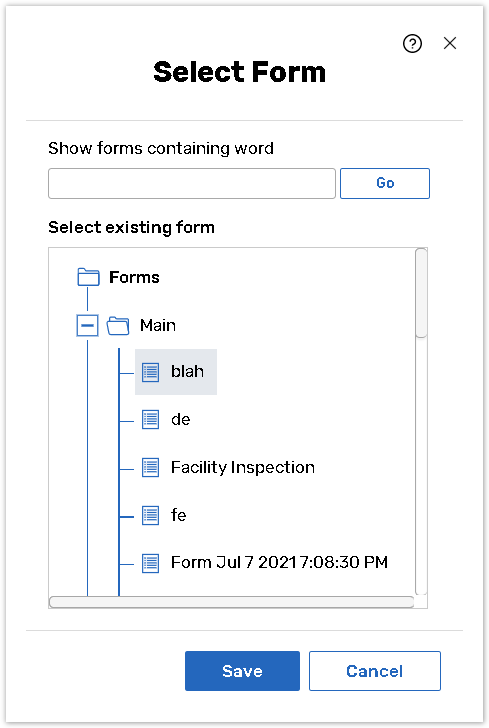Open the help question mark icon
Screen dimensions: 489x728
pyautogui.click(x=412, y=44)
